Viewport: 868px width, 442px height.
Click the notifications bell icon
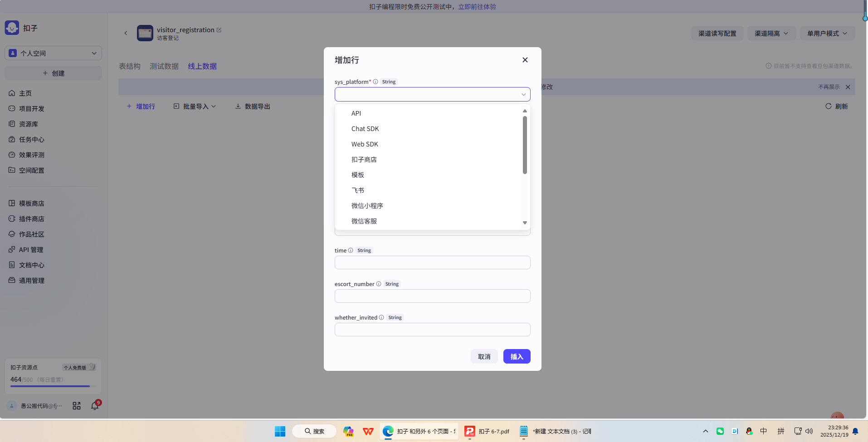(x=94, y=406)
